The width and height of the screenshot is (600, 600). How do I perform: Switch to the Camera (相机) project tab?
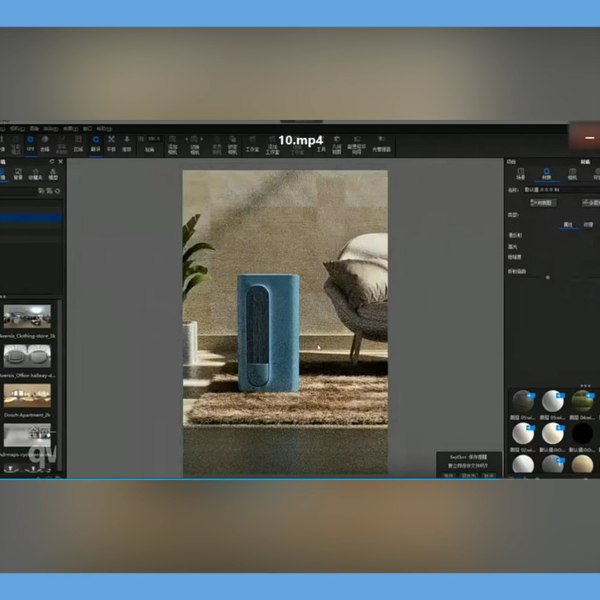click(573, 175)
